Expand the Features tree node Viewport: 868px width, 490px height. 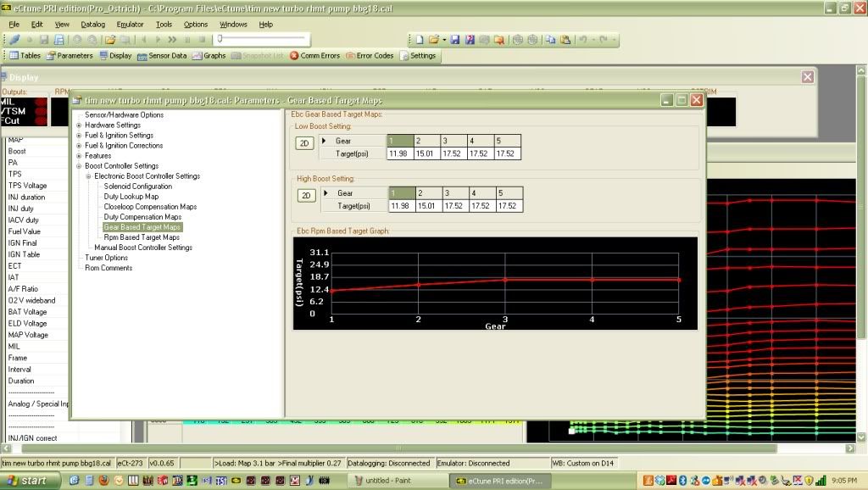79,156
